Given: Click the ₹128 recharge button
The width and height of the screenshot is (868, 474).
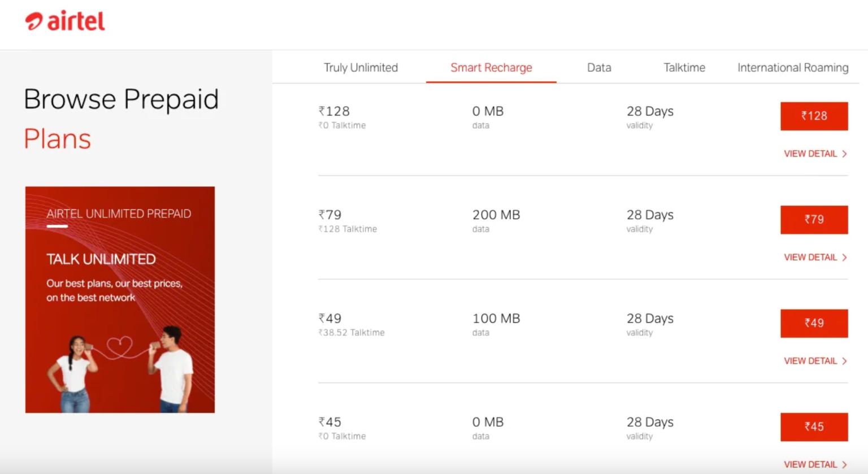Looking at the screenshot, I should 814,116.
